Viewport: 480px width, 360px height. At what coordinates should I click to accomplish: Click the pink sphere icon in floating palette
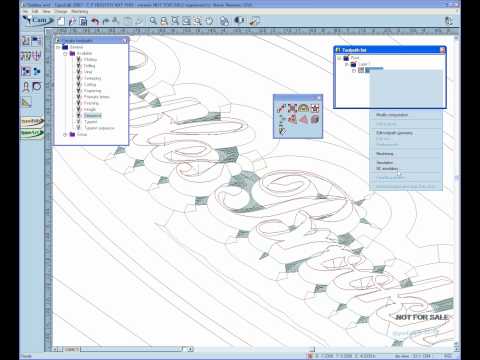(315, 119)
